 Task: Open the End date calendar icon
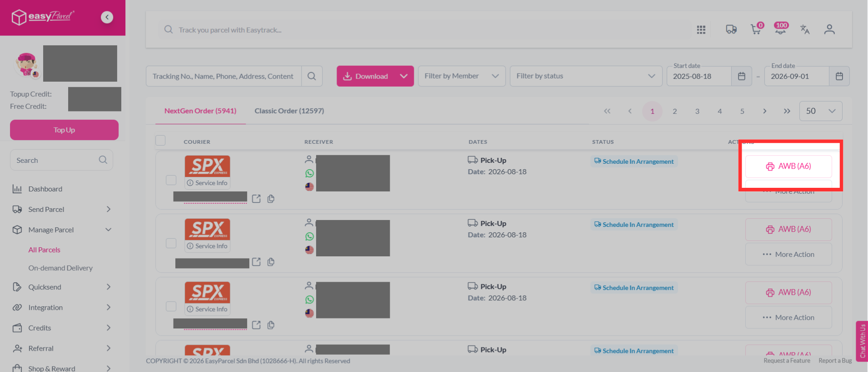click(839, 76)
